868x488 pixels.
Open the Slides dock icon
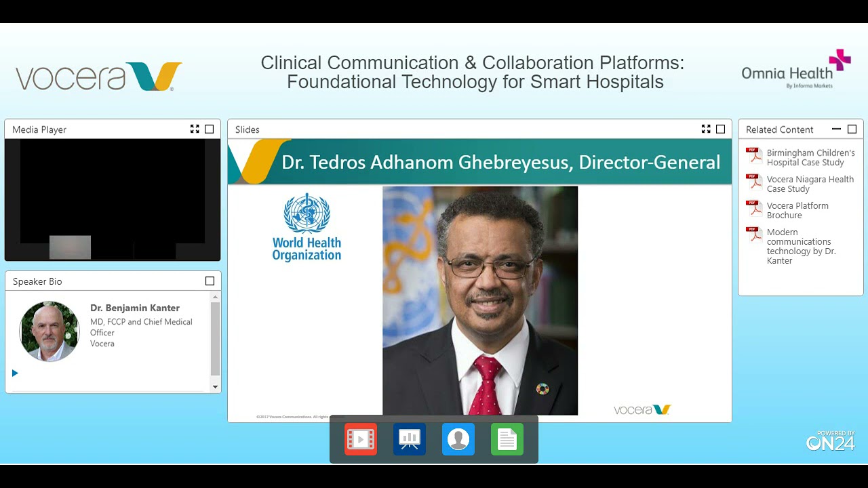[410, 439]
